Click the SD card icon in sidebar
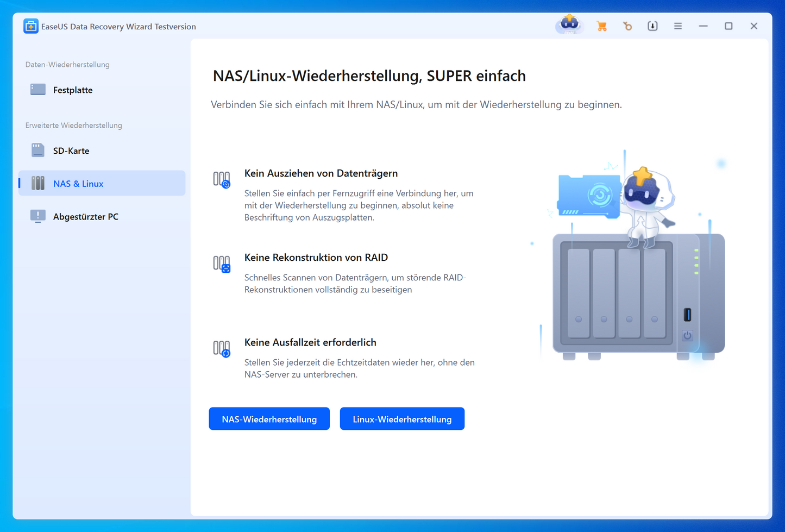This screenshot has height=532, width=785. pos(38,151)
